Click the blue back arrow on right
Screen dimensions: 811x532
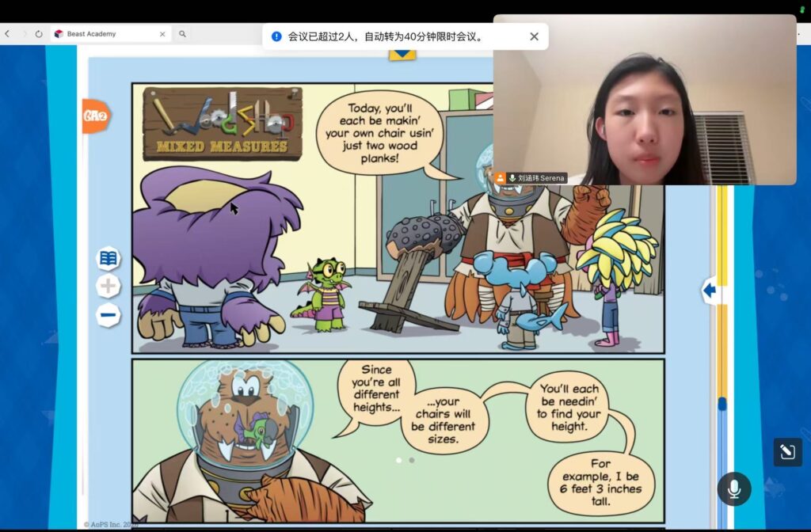pyautogui.click(x=709, y=291)
